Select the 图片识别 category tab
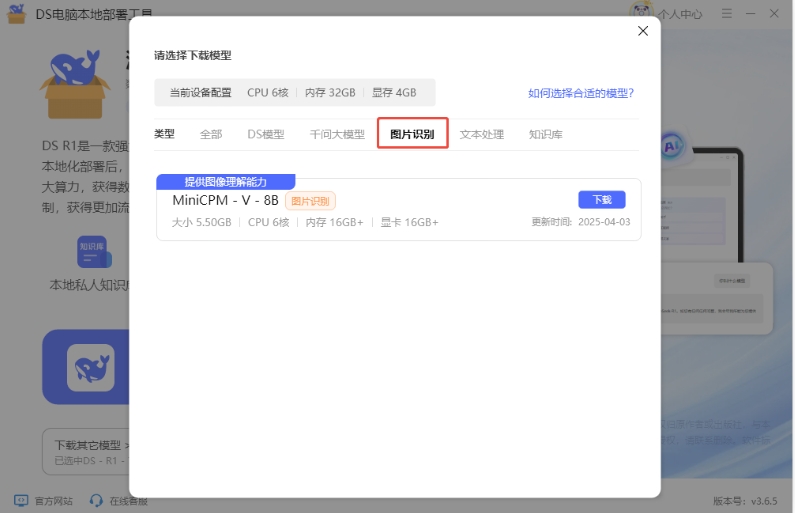The height and width of the screenshot is (513, 795). pos(412,134)
